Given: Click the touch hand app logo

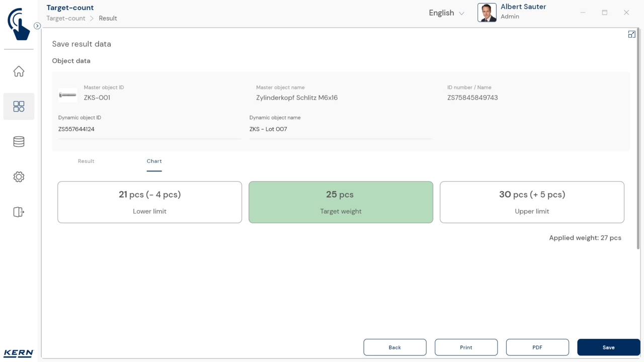Looking at the screenshot, I should [x=19, y=24].
